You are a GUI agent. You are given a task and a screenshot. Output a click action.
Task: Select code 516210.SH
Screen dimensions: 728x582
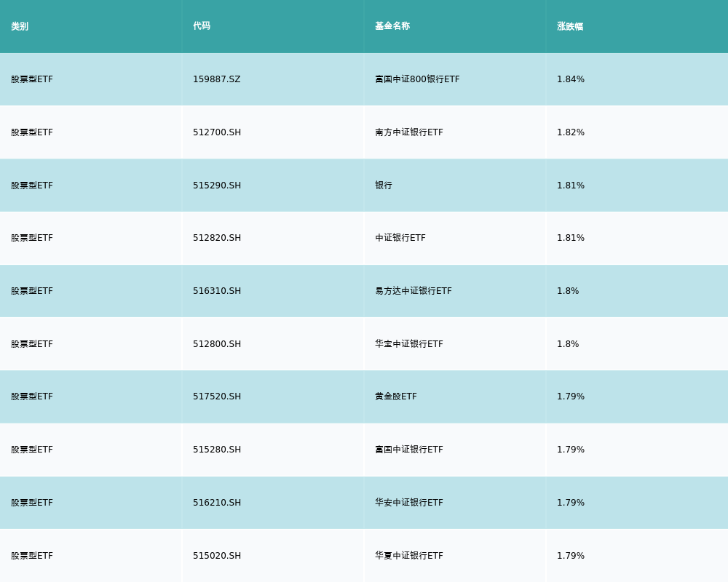[x=217, y=503]
